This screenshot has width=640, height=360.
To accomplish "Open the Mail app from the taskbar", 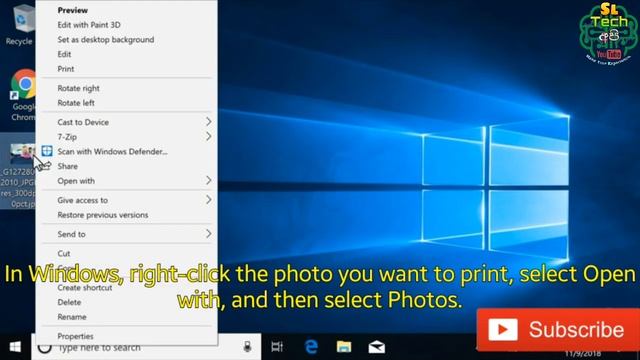I will pyautogui.click(x=376, y=347).
